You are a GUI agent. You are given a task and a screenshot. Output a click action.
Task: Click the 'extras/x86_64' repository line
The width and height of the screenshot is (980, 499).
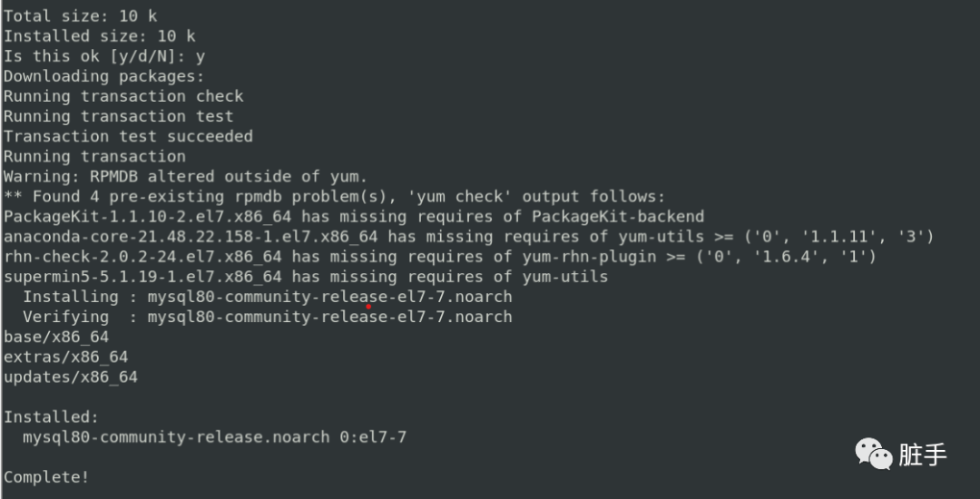(65, 357)
